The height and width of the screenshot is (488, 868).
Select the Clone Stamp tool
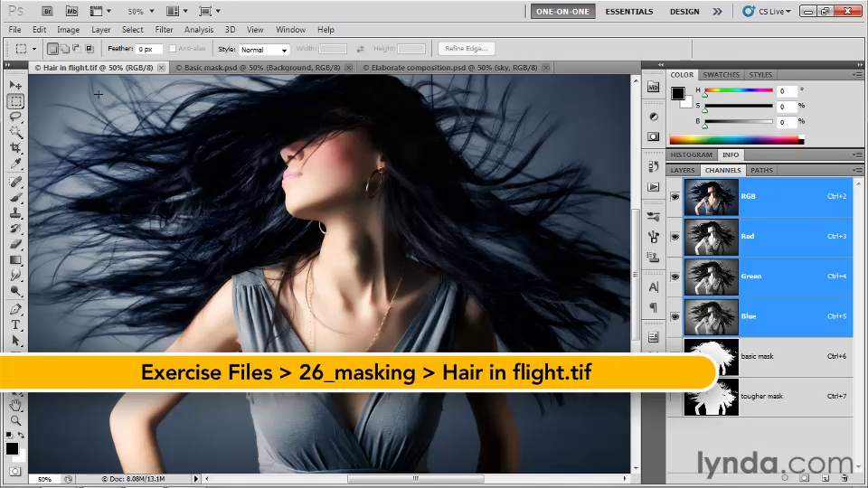coord(15,213)
